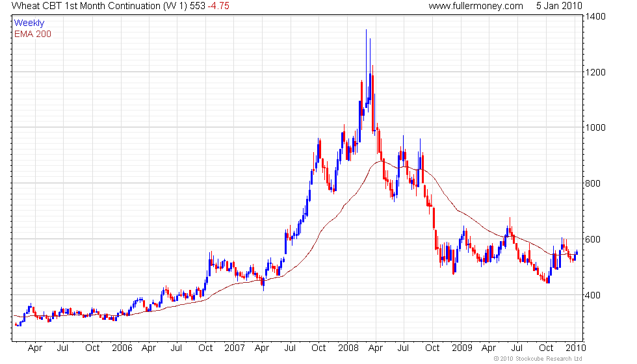Click the 2008 year label on time axis
The width and height of the screenshot is (637, 364).
348,348
